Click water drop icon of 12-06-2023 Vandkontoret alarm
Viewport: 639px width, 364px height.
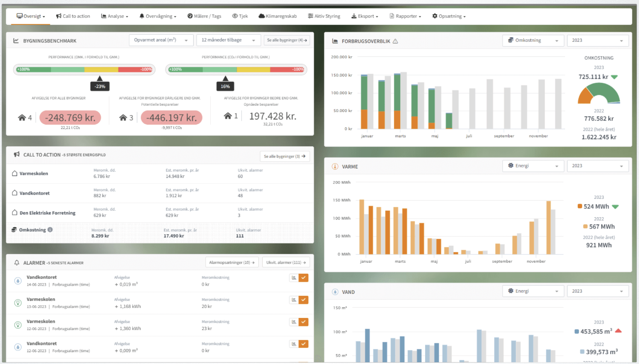click(18, 347)
